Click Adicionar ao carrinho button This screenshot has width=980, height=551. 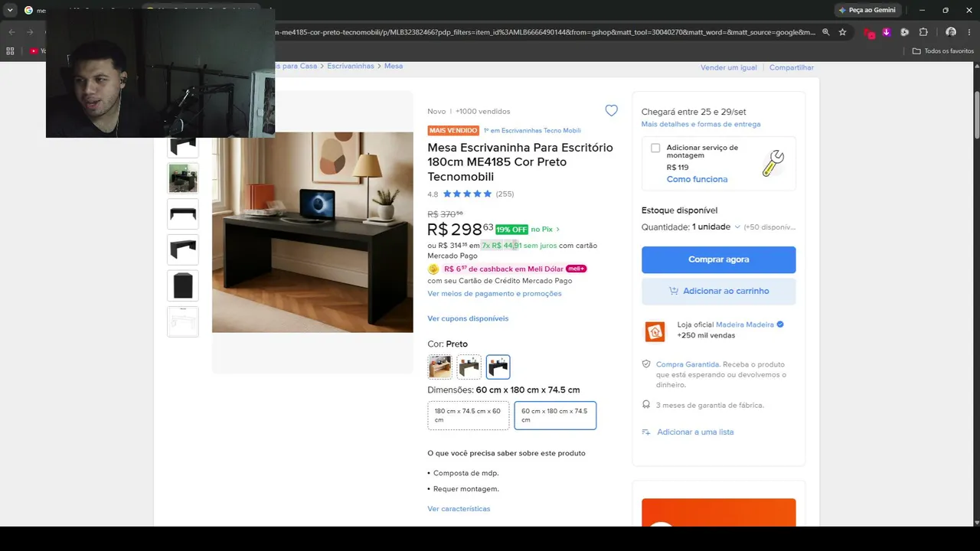718,291
